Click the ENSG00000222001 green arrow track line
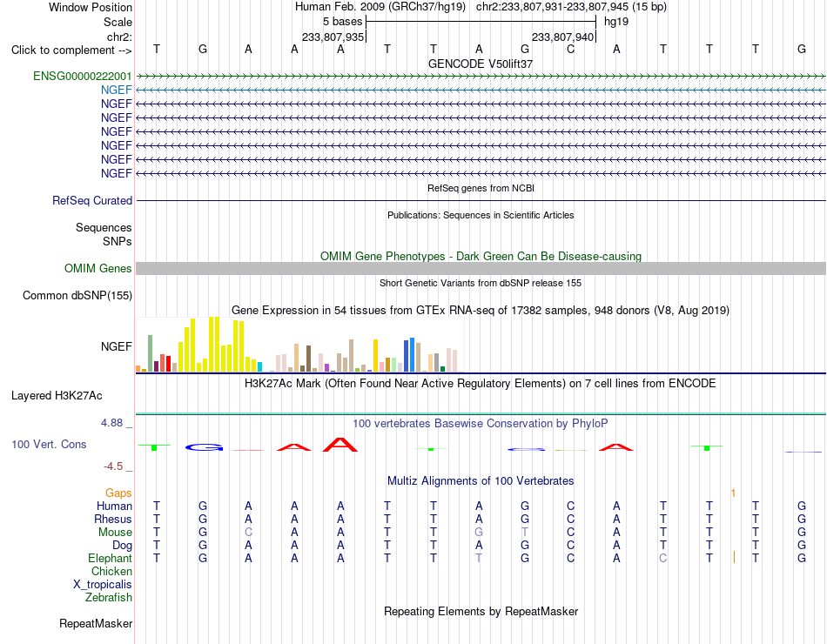This screenshot has width=827, height=644. coord(481,77)
